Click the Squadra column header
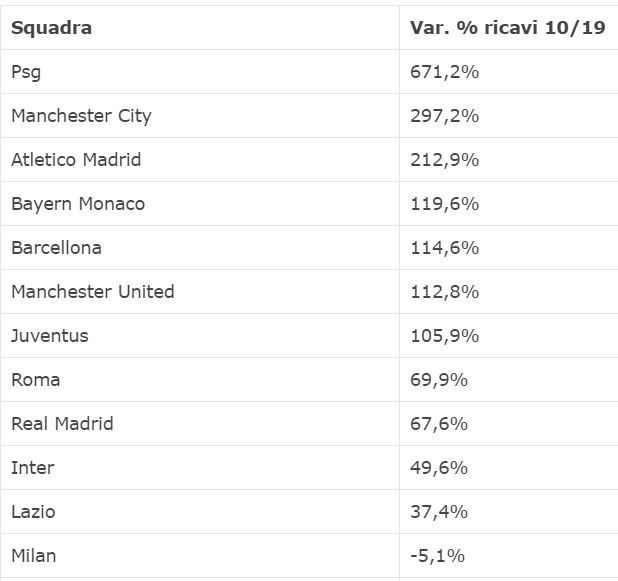The image size is (618, 581). 51,28
